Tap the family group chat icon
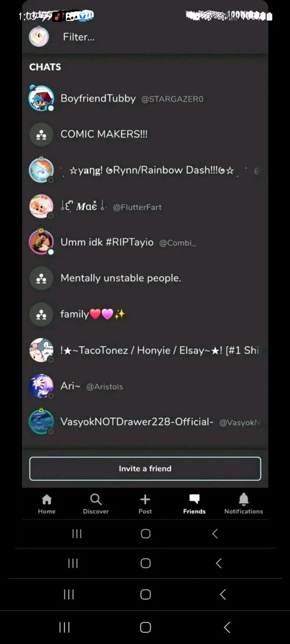The image size is (290, 644). (41, 314)
